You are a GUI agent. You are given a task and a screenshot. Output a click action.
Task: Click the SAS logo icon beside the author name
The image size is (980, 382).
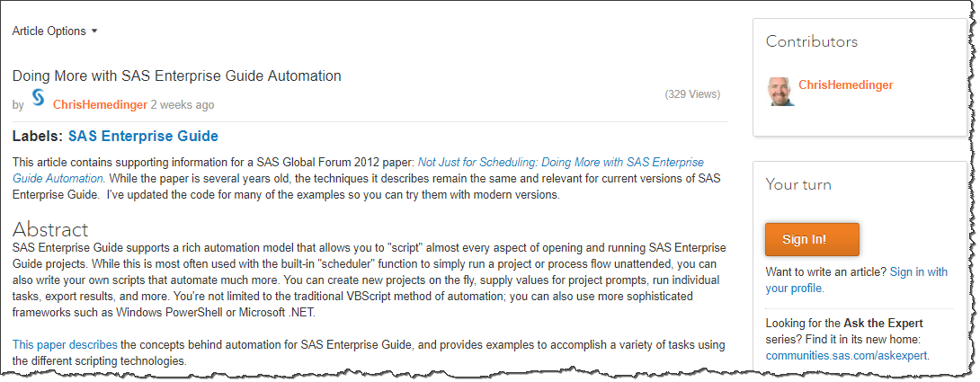tap(39, 99)
